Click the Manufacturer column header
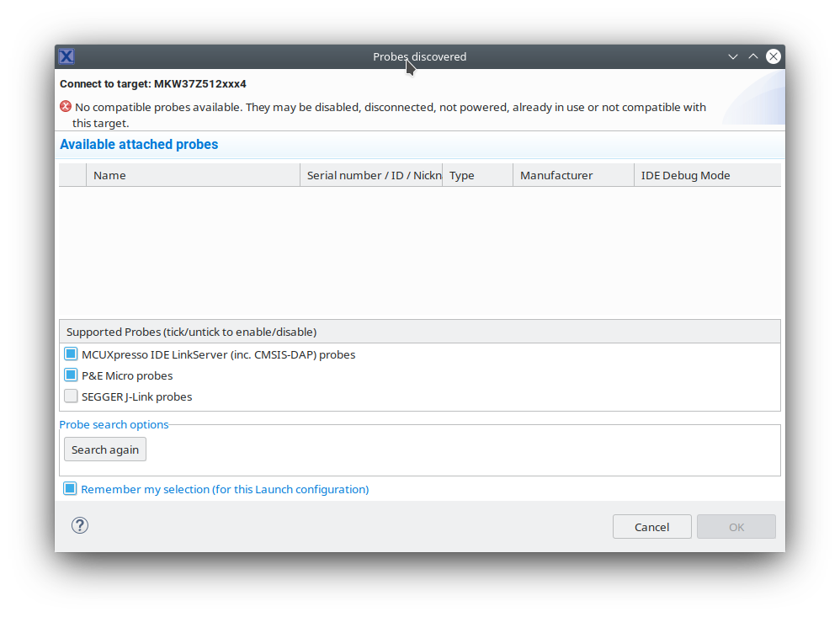Screen dimensions: 840x617 [x=572, y=175]
